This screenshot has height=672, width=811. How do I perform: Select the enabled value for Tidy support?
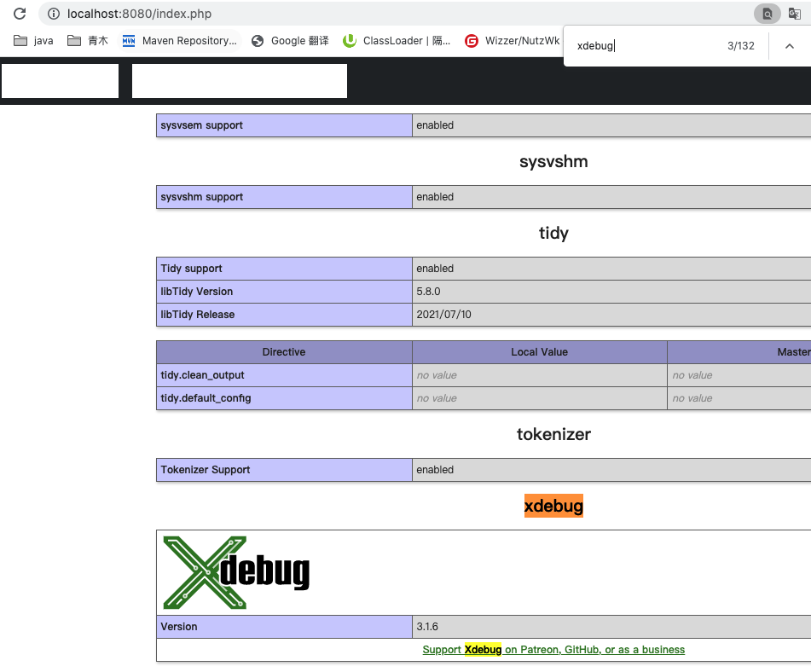coord(435,269)
